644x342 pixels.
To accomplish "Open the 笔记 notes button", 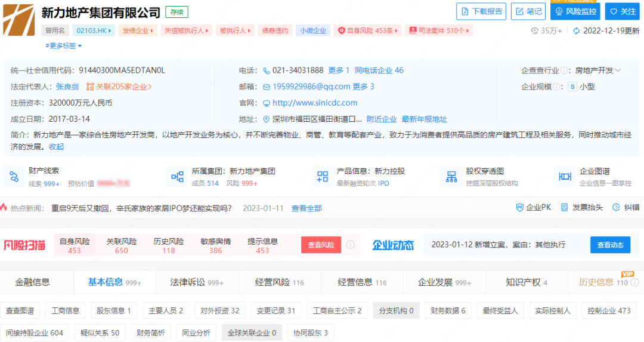I will pyautogui.click(x=528, y=11).
